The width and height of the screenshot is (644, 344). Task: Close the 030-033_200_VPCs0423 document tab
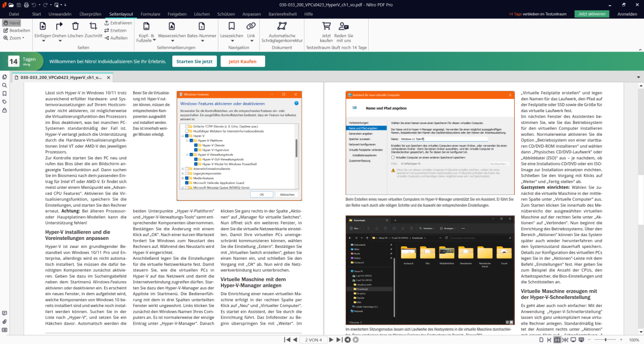point(109,77)
